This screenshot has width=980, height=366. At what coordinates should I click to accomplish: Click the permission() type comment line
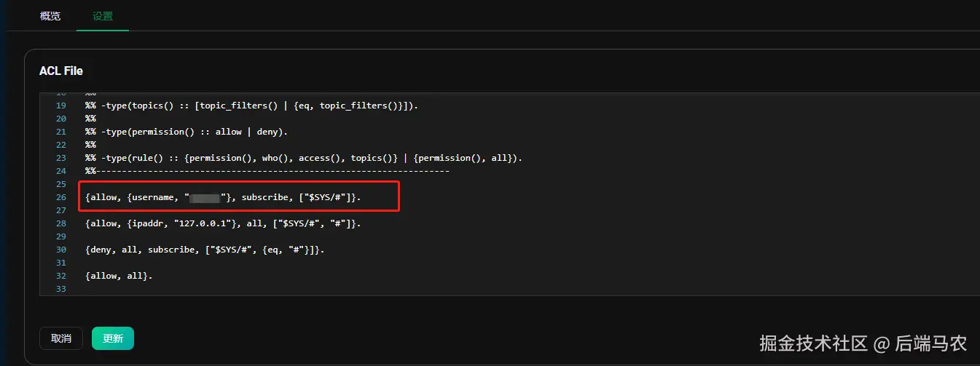point(187,132)
